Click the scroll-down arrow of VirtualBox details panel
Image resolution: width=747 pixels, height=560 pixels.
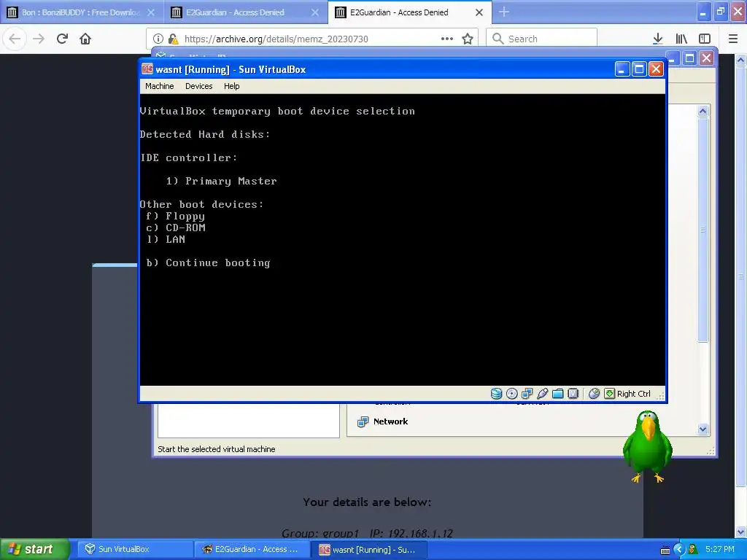tap(703, 429)
